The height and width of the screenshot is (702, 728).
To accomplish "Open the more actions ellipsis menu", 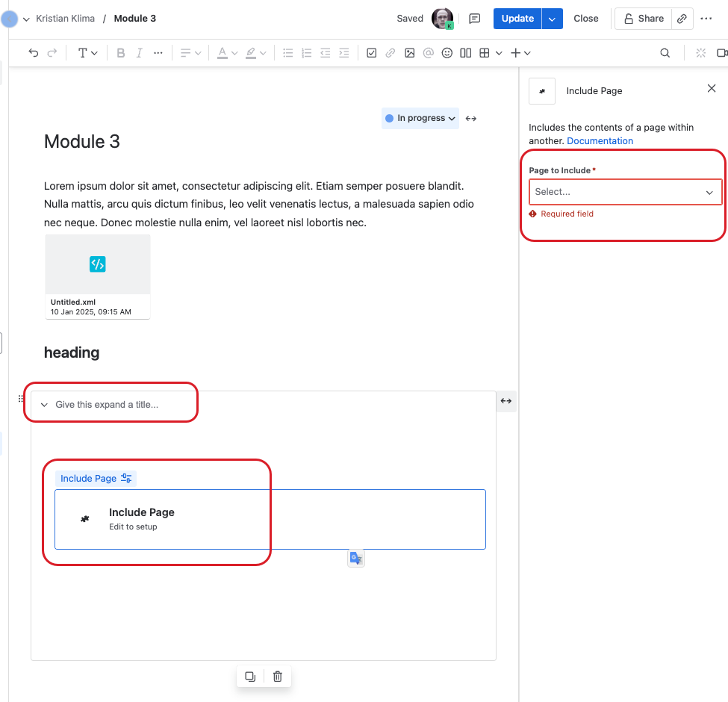I will click(706, 19).
